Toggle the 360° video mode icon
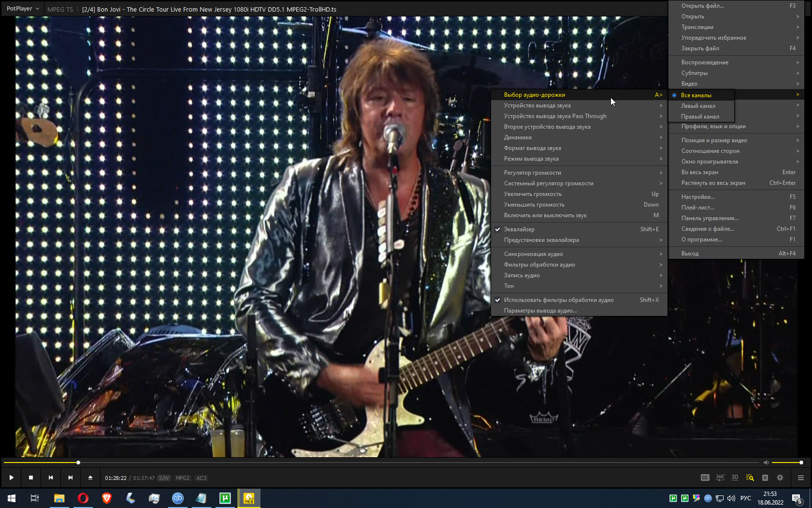Viewport: 812px width, 508px height. (720, 478)
